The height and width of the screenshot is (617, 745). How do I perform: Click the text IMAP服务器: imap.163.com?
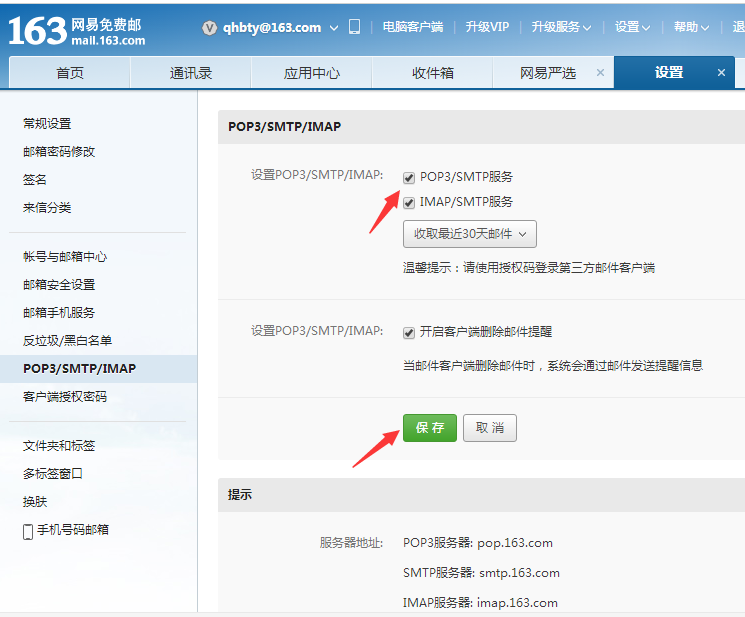(480, 603)
